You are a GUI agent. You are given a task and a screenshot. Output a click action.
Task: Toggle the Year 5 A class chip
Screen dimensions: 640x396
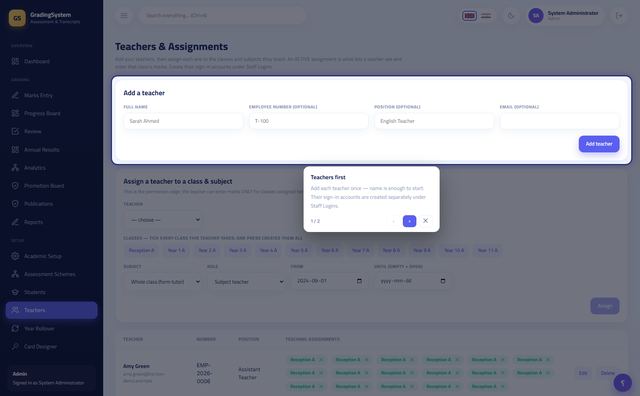click(299, 250)
